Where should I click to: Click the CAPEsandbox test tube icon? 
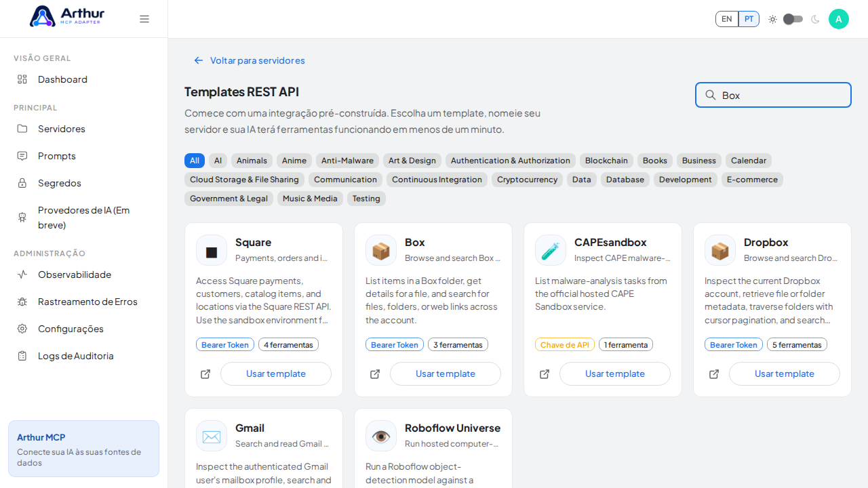[x=551, y=250]
